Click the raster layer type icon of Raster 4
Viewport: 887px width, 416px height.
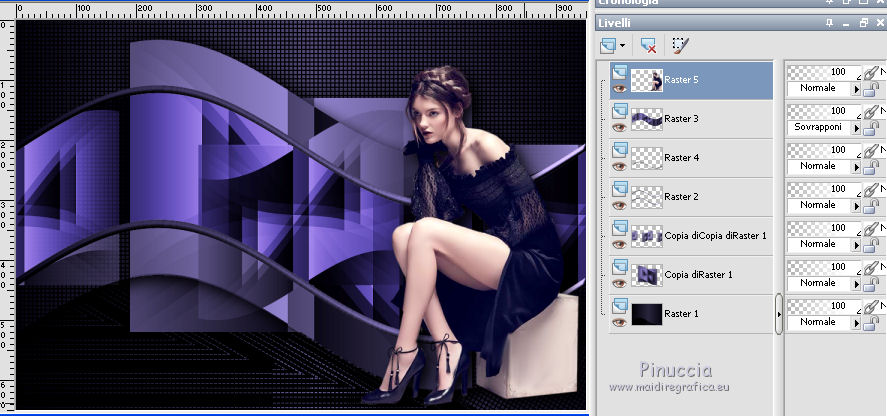pyautogui.click(x=619, y=150)
